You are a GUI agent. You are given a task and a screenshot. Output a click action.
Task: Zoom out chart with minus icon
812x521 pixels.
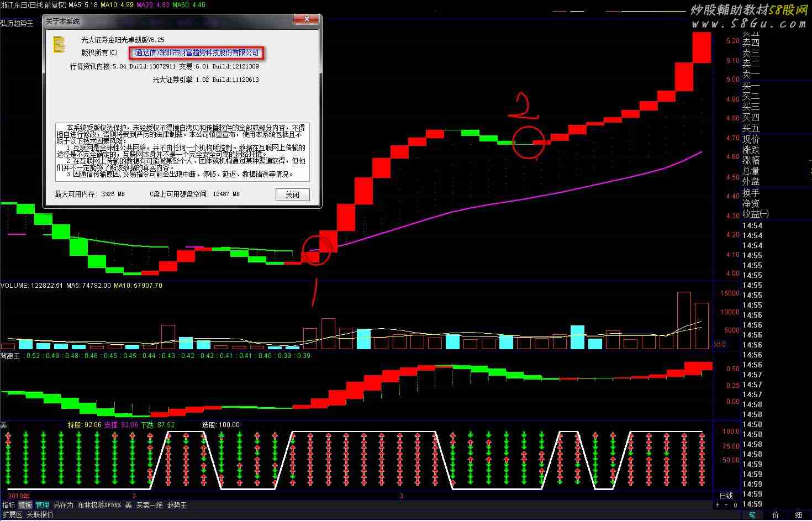pyautogui.click(x=726, y=505)
